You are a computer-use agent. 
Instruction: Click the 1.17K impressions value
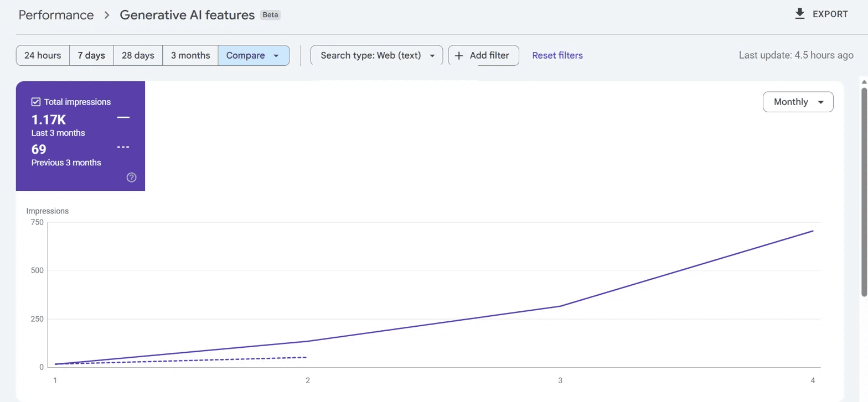pos(48,119)
